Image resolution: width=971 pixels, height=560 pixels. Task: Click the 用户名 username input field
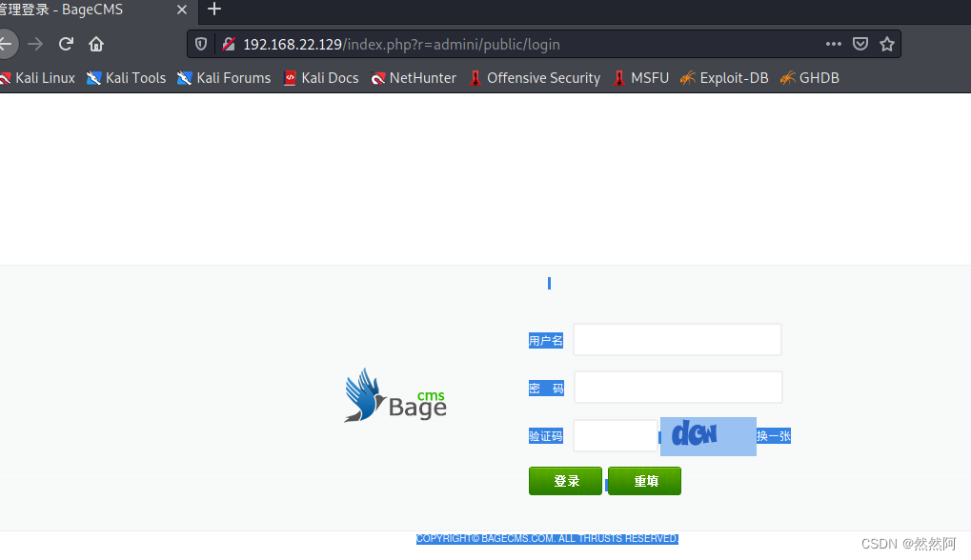[x=678, y=339]
